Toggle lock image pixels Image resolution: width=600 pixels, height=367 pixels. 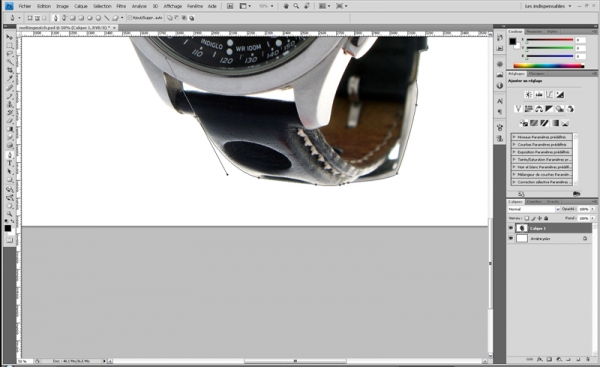(x=533, y=218)
